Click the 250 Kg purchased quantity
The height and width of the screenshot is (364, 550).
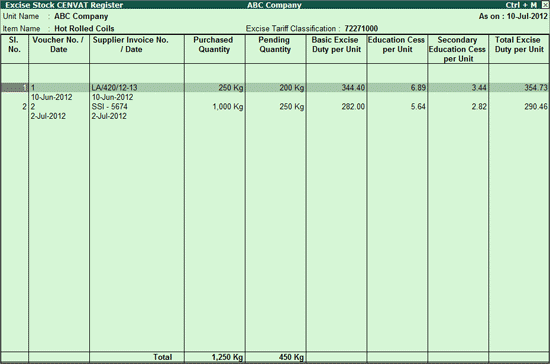click(231, 88)
